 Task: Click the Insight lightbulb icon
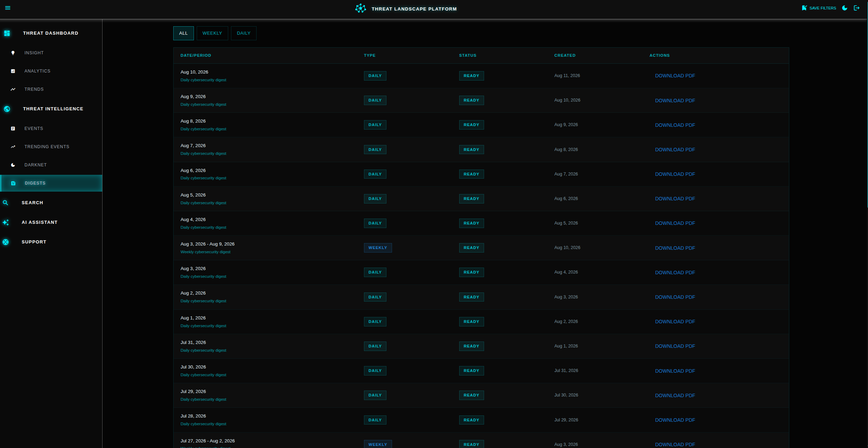point(13,53)
